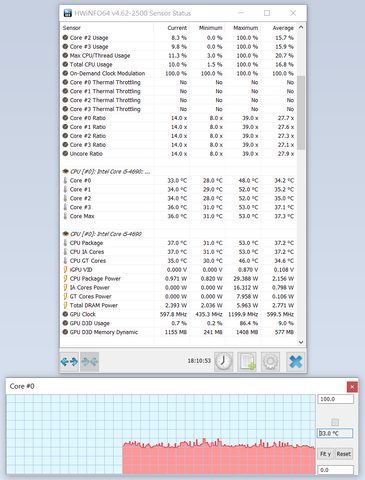This screenshot has width=365, height=480.
Task: Click the 1155 MB current memory value
Action: coord(176,332)
